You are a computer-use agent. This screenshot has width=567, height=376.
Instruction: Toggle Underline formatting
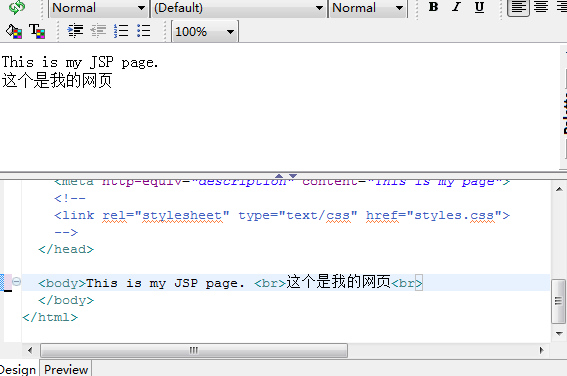[479, 7]
